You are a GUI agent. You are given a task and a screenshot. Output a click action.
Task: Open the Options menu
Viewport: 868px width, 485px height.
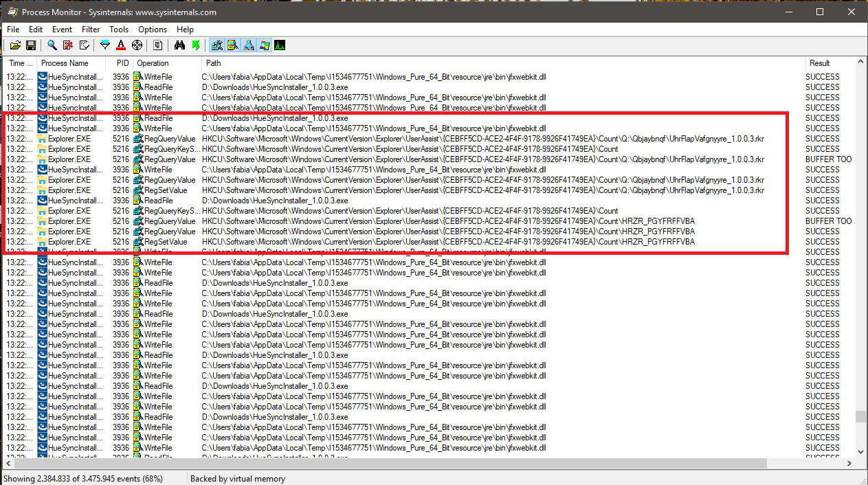tap(153, 30)
